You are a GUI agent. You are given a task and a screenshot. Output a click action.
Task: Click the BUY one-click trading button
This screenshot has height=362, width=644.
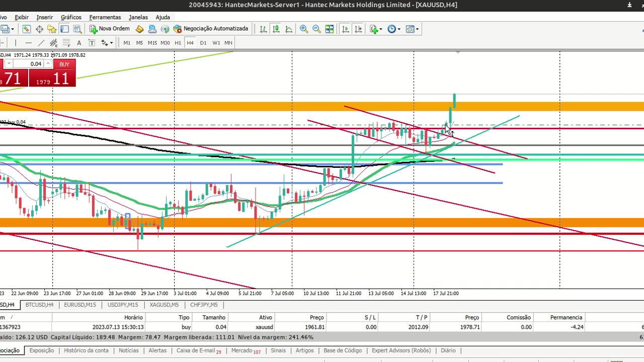[64, 64]
